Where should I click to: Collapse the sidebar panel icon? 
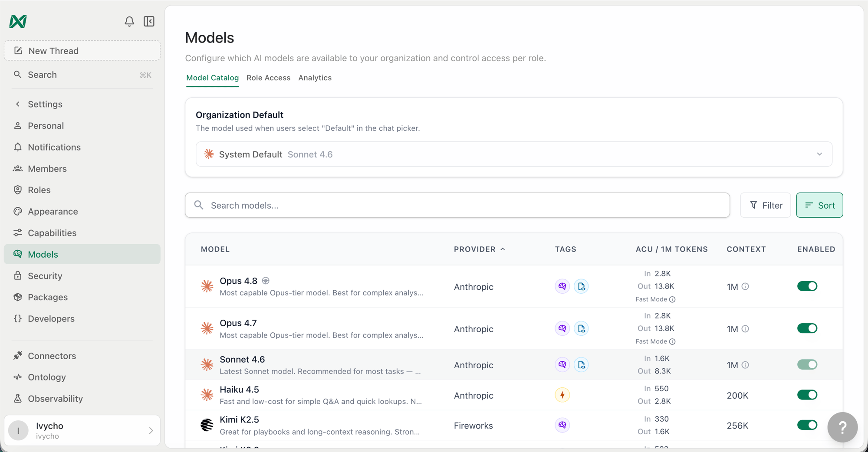click(149, 21)
